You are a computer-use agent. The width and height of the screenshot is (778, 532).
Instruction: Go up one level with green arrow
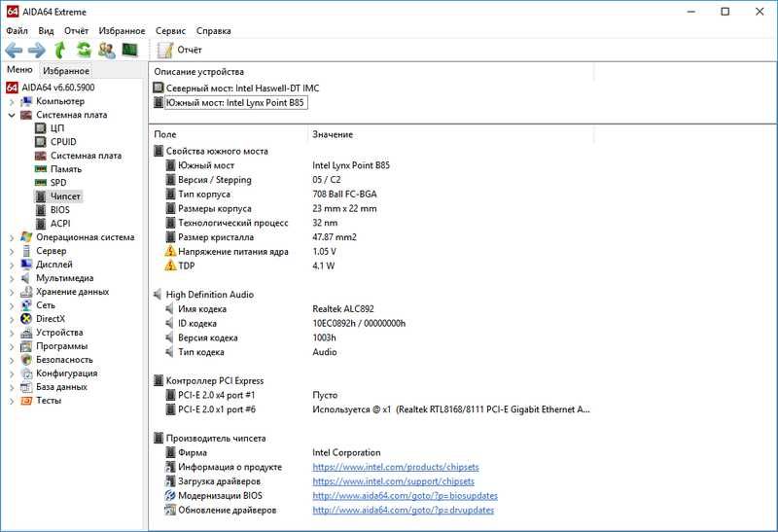[60, 51]
